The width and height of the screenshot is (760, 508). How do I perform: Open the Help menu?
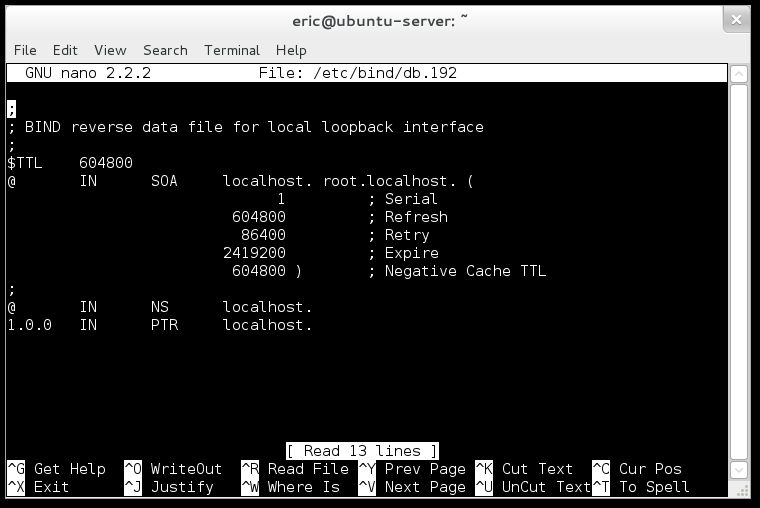tap(291, 50)
